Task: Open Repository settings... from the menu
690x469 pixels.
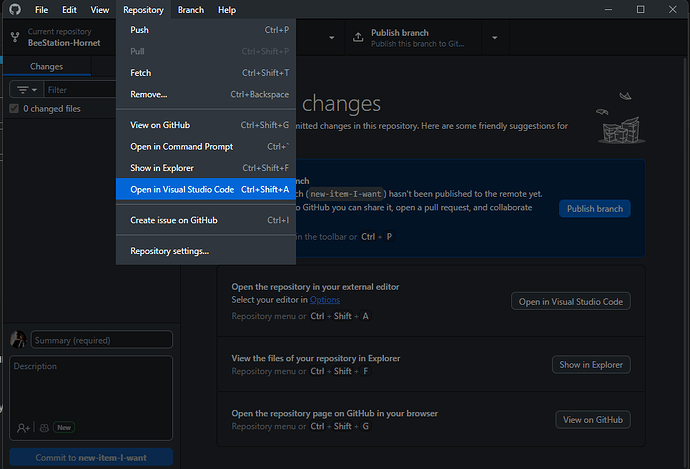Action: pyautogui.click(x=206, y=251)
